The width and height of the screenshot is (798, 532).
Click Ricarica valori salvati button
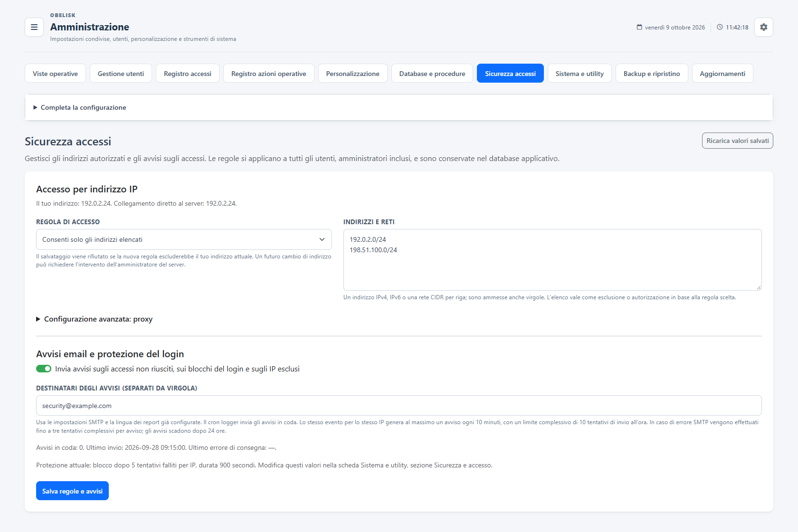point(738,141)
